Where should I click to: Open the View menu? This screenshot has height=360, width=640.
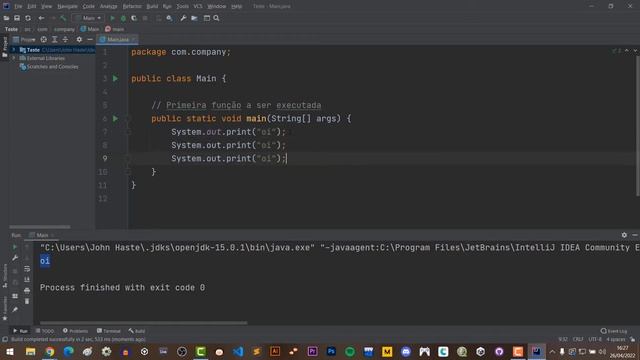tap(47, 7)
